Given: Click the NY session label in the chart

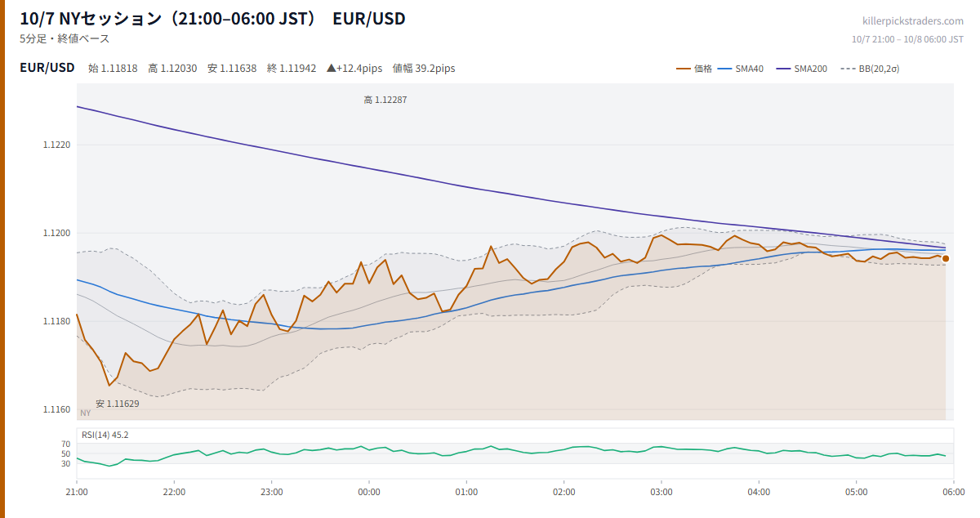Looking at the screenshot, I should click(x=86, y=413).
